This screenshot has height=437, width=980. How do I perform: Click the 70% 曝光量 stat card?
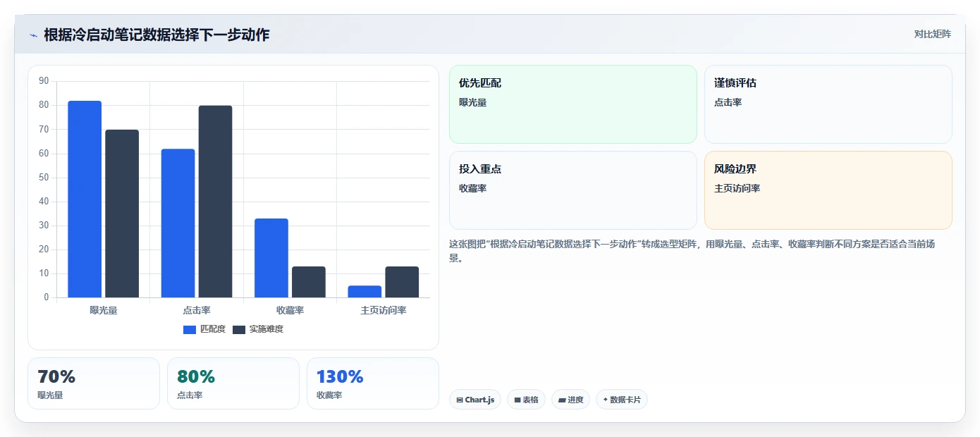94,383
